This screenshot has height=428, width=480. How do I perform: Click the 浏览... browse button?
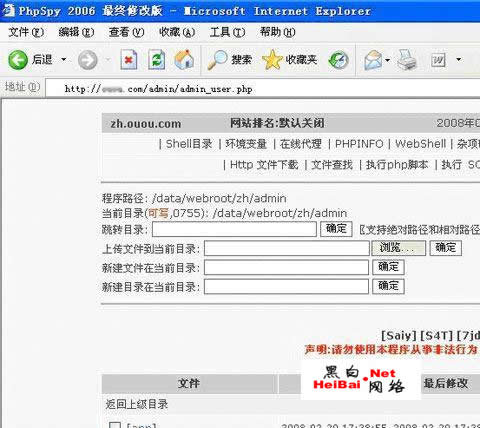(x=399, y=248)
